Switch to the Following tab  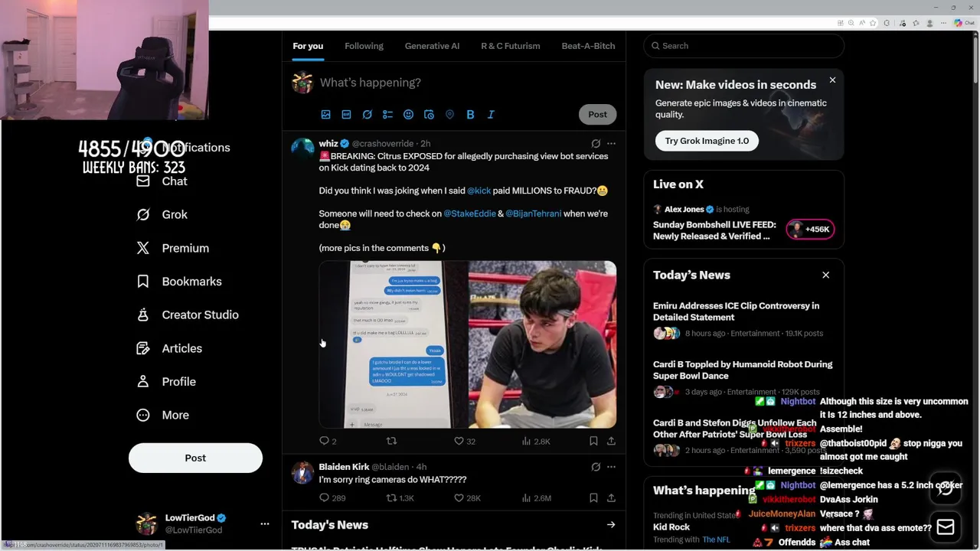coord(364,46)
